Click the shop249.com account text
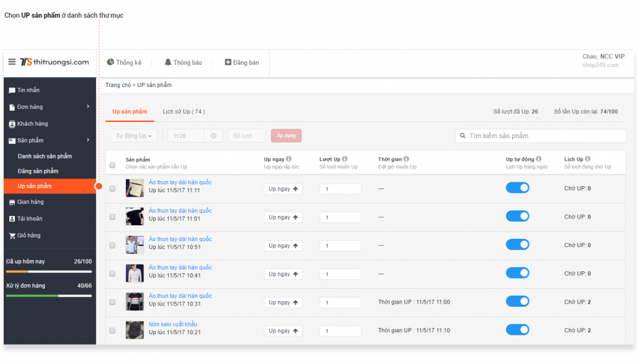This screenshot has height=364, width=638. pos(600,65)
